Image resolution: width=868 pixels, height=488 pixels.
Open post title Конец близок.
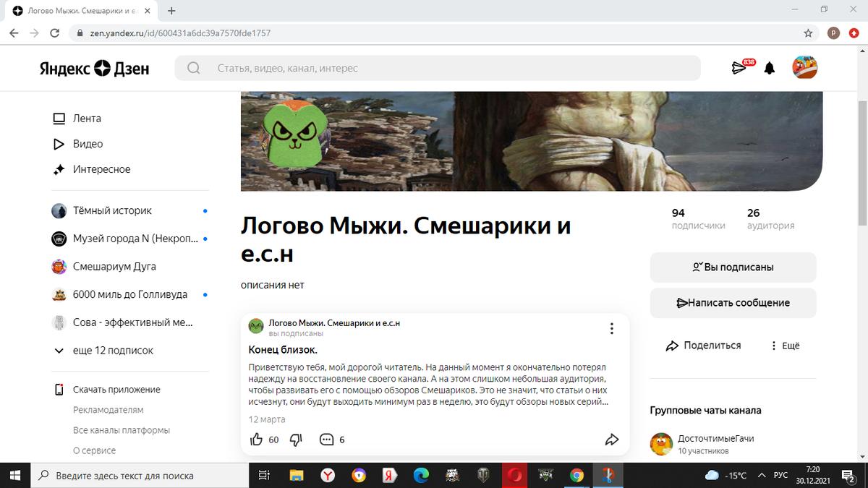284,350
